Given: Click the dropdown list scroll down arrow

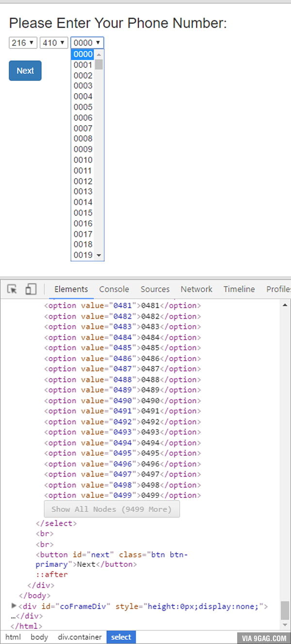Looking at the screenshot, I should tap(99, 255).
